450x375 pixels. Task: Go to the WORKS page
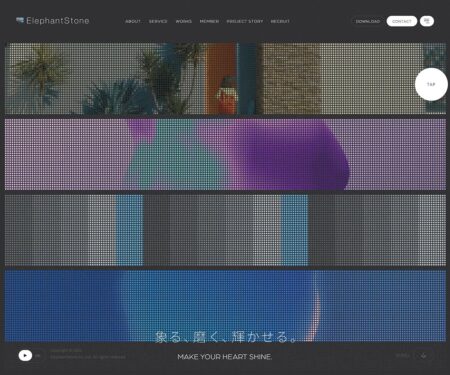click(184, 21)
